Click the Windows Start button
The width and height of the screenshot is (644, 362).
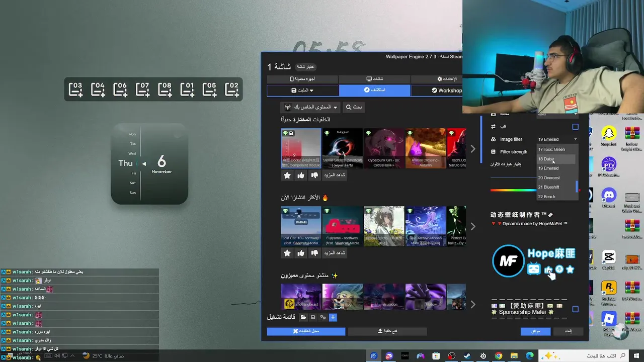click(x=636, y=355)
